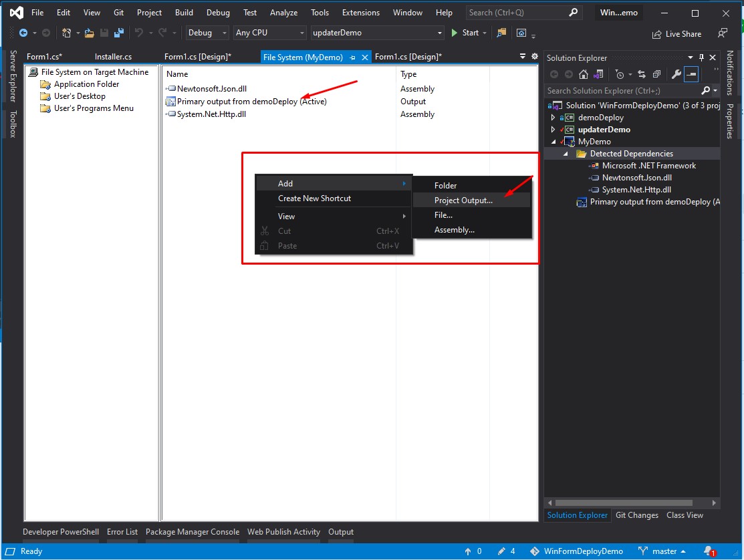Open the Debug configuration dropdown
The width and height of the screenshot is (744, 560).
207,33
